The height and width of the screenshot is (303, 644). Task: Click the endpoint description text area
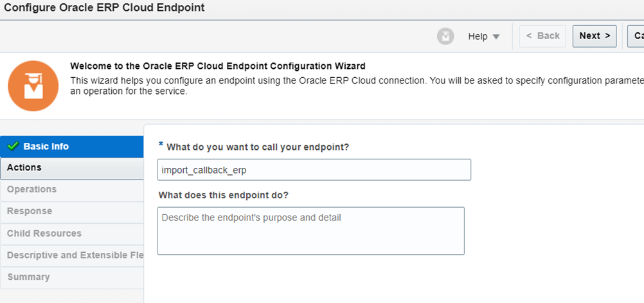[311, 231]
